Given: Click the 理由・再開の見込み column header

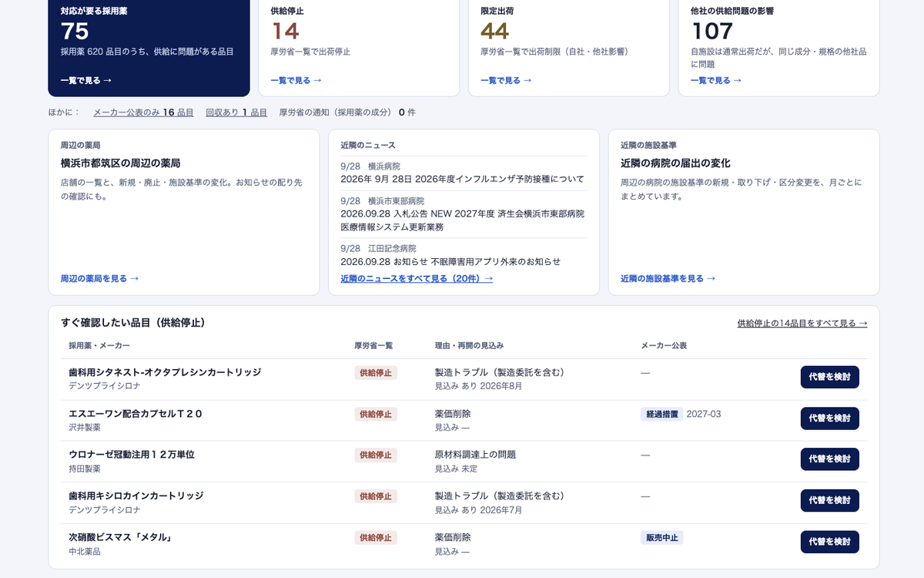Looking at the screenshot, I should tap(469, 345).
